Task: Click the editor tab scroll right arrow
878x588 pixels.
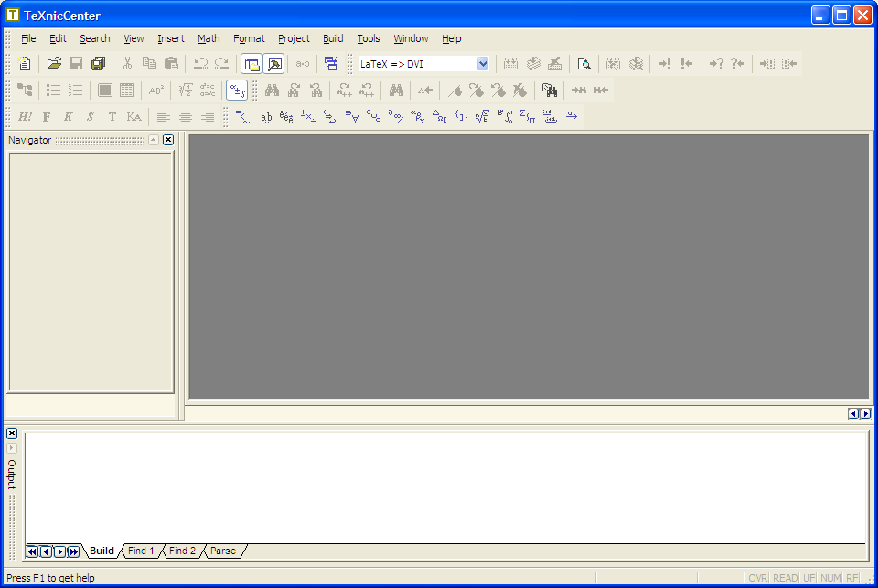Action: 866,413
